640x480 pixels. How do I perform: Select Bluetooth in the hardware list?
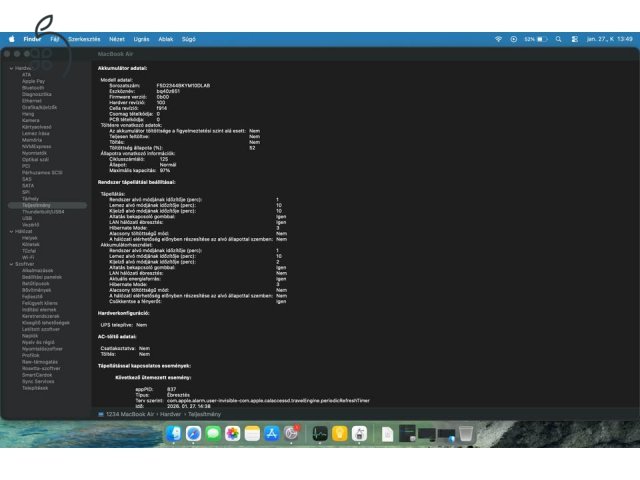(x=33, y=87)
